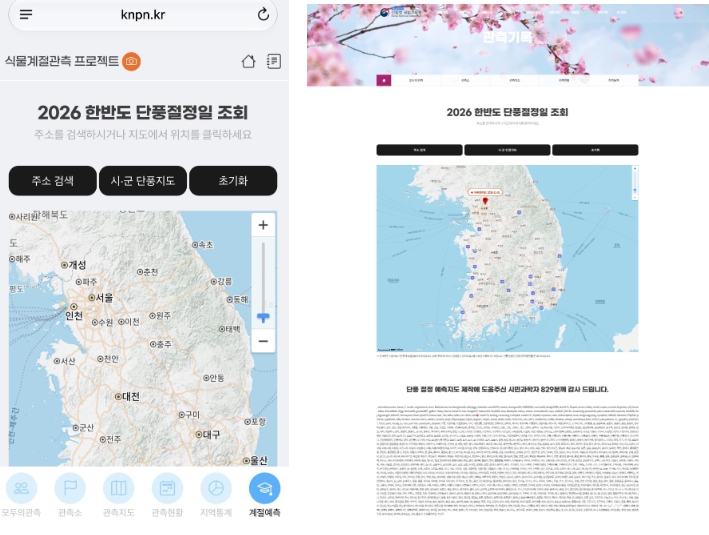Click 태백 on the mobile map
The width and height of the screenshot is (709, 535).
(x=230, y=329)
